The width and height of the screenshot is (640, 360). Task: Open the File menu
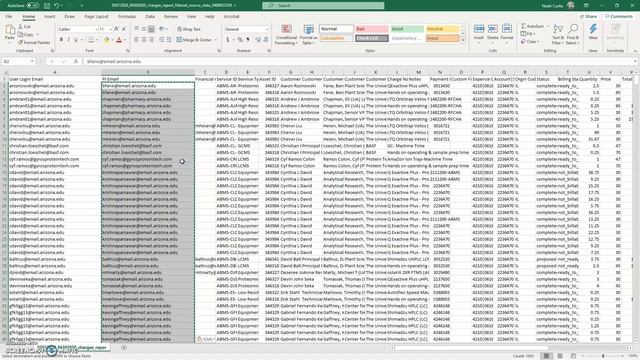click(9, 17)
